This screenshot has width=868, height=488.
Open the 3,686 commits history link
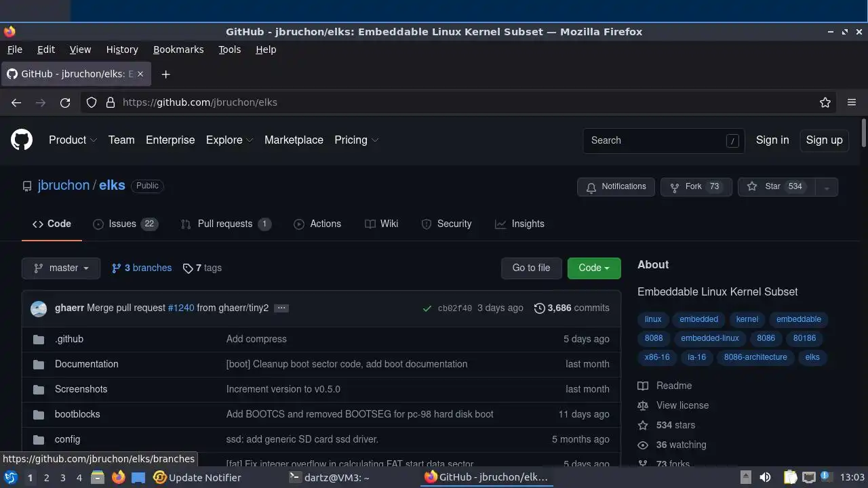(572, 308)
